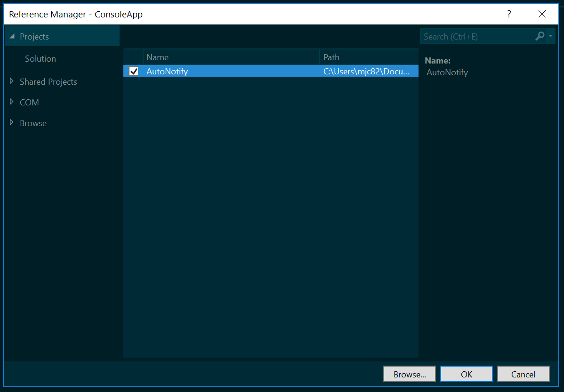The width and height of the screenshot is (564, 392).
Task: Expand the Browse category arrow
Action: point(11,123)
